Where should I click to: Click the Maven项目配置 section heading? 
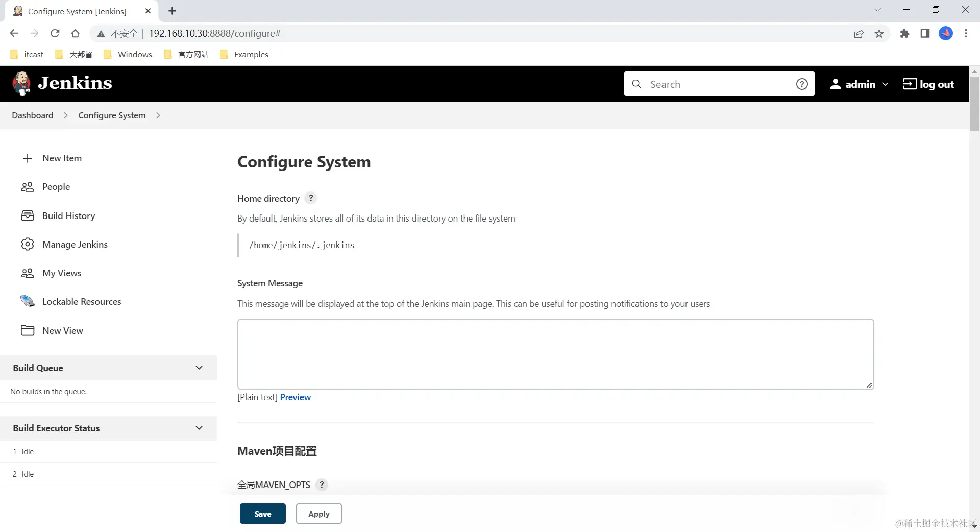(277, 451)
